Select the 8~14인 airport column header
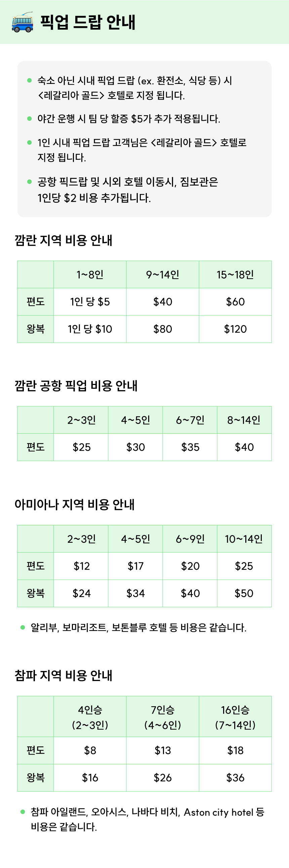The height and width of the screenshot is (868, 289). click(244, 420)
